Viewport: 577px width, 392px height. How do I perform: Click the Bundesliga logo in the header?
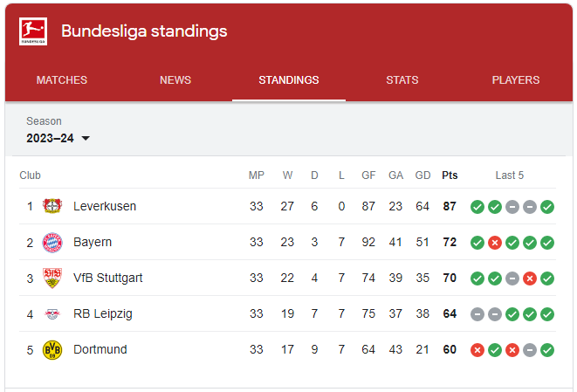click(x=33, y=31)
